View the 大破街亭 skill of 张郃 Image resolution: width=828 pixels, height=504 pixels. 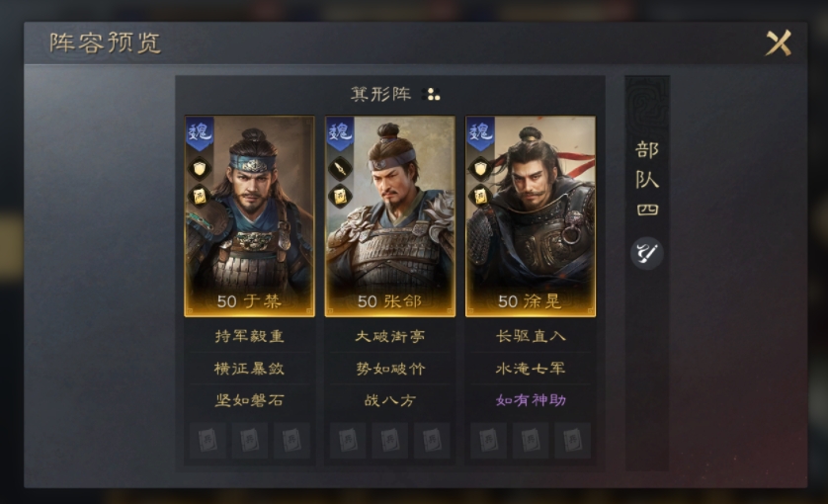coord(389,336)
